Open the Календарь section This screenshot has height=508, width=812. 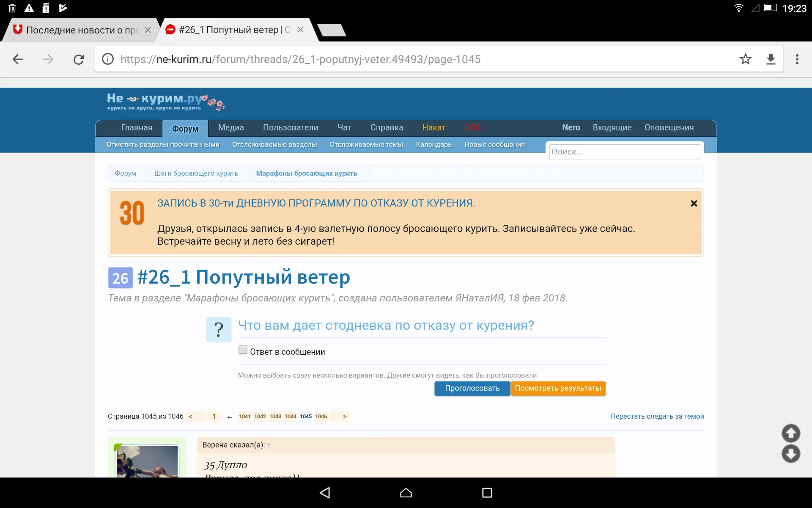tap(434, 144)
